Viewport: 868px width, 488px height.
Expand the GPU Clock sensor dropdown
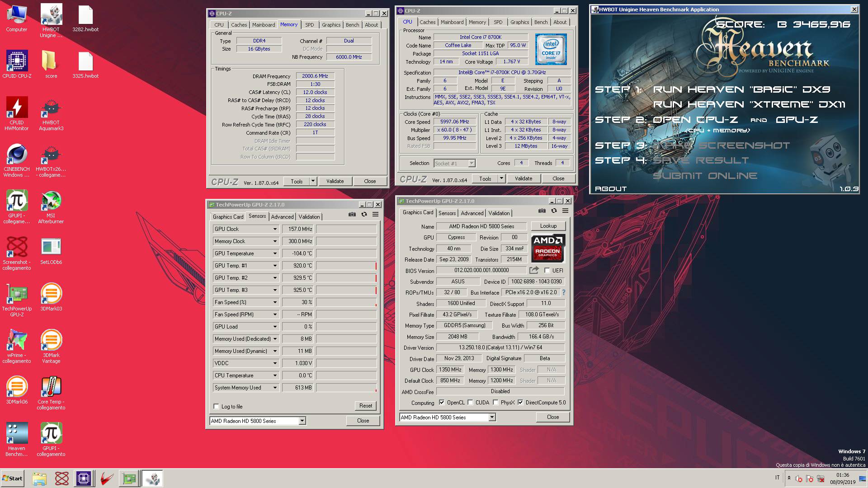tap(275, 229)
